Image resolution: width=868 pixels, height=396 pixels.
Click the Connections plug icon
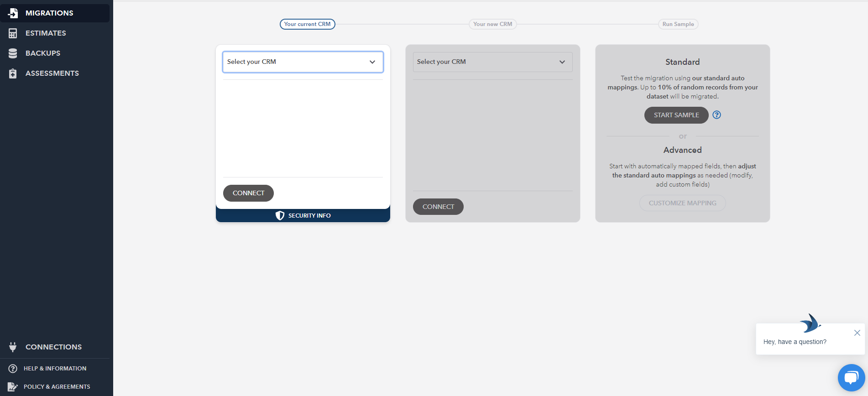(13, 347)
